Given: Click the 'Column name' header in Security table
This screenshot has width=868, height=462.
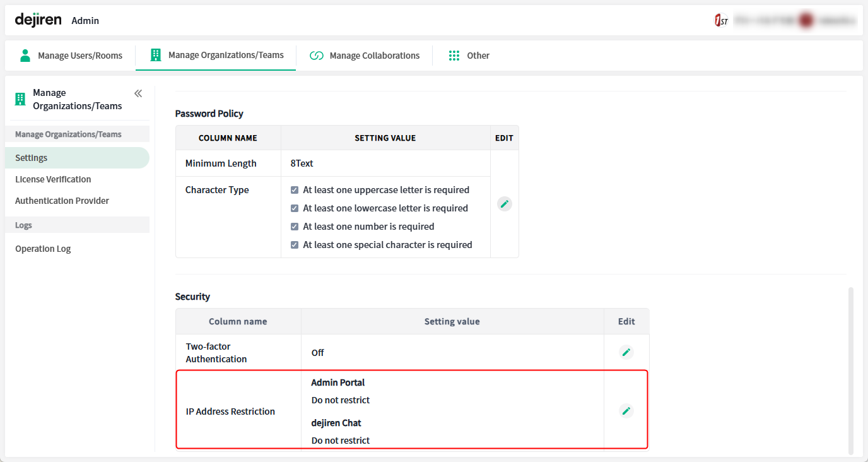Looking at the screenshot, I should coord(238,322).
